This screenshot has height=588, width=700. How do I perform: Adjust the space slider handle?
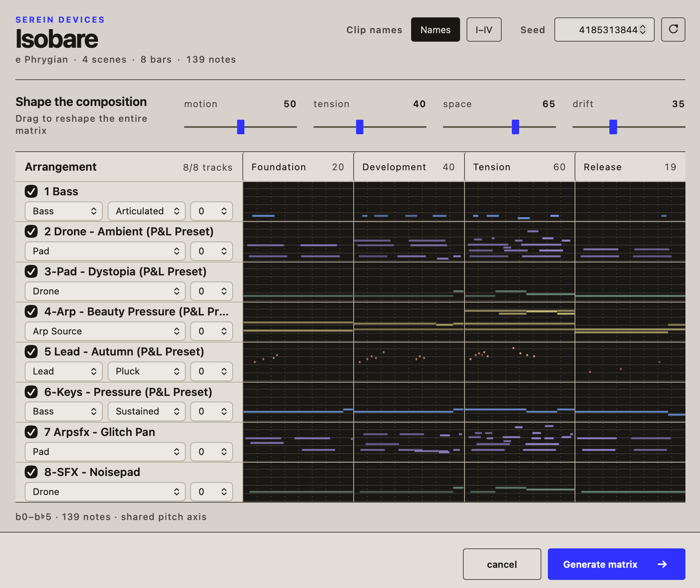[x=515, y=127]
